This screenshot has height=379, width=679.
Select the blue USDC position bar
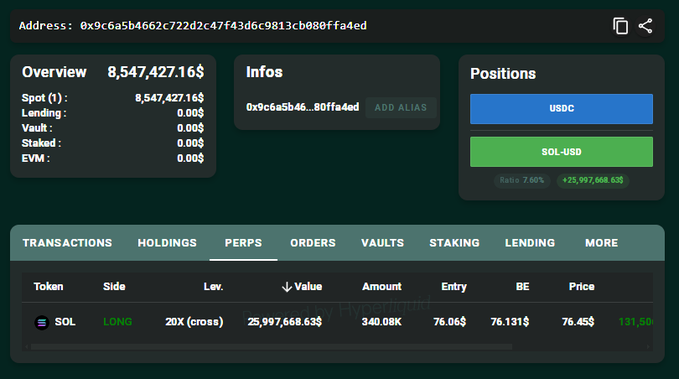561,109
